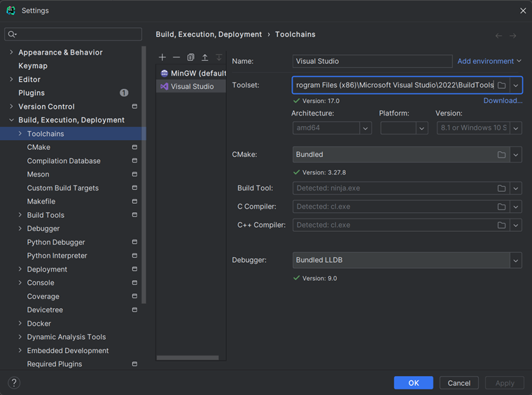This screenshot has width=532, height=395.
Task: Click project-level icon beside Meson
Action: [x=134, y=174]
